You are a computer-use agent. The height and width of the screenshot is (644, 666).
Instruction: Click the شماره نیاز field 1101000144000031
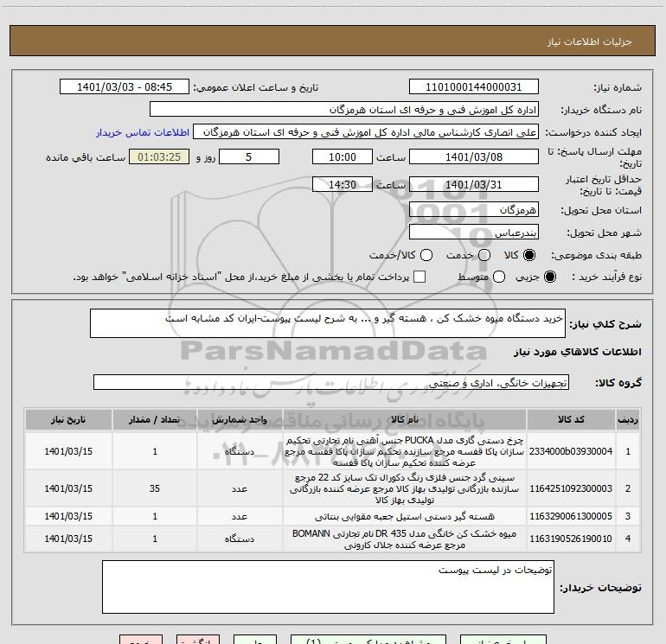point(474,87)
